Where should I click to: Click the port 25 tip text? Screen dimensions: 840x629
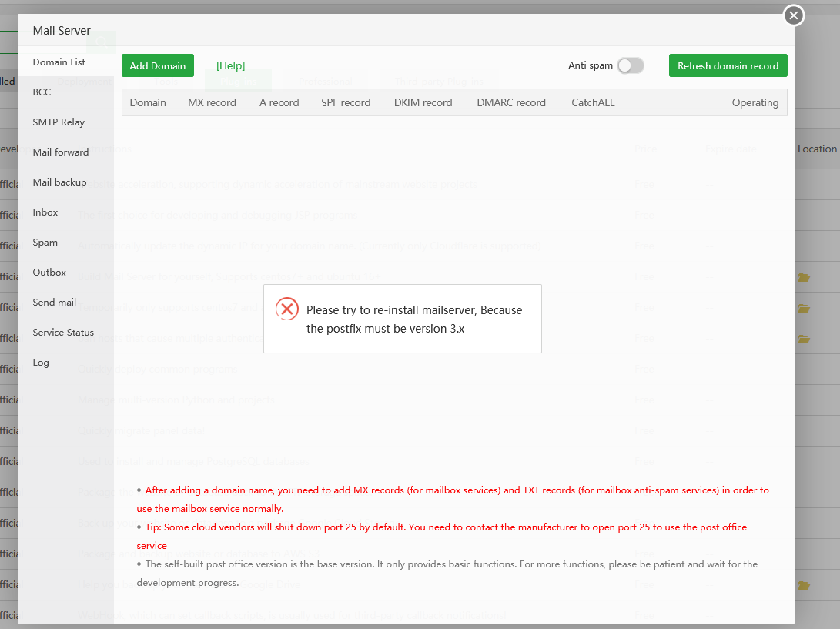(x=442, y=537)
